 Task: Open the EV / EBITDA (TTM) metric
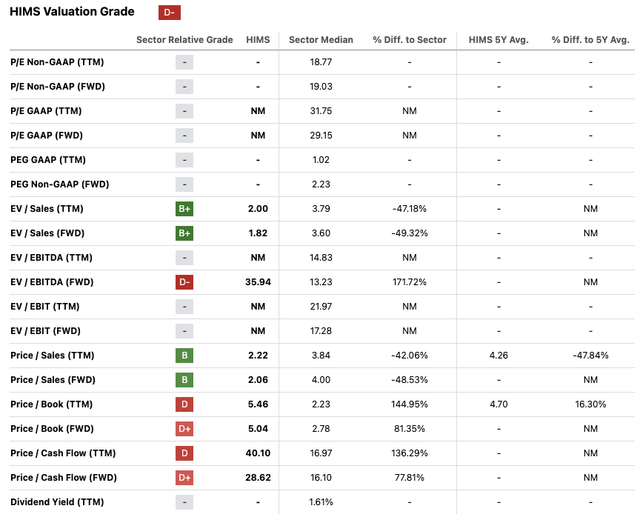coord(51,258)
